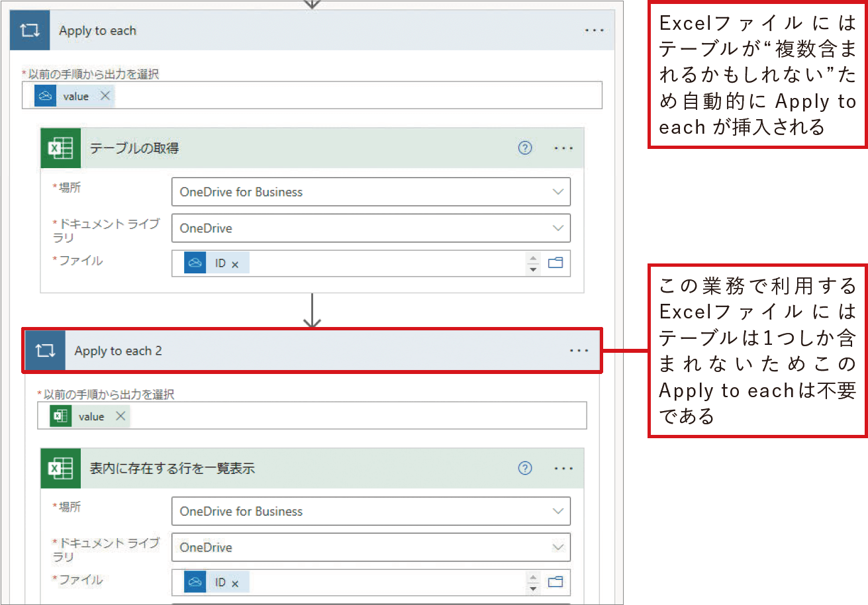Remove the ID token in 表内に存在する行を一覧表示
The image size is (868, 605).
point(235,582)
